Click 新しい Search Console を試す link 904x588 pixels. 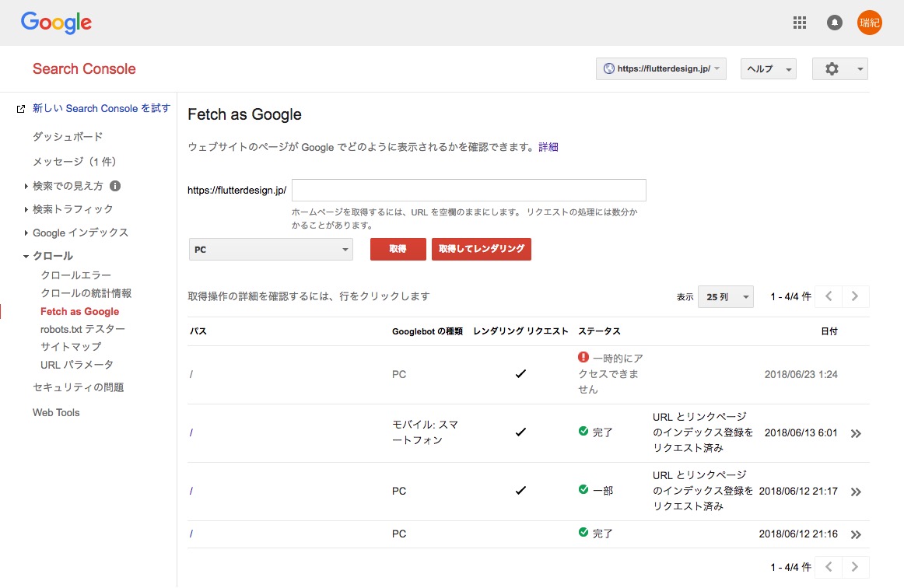(x=101, y=108)
